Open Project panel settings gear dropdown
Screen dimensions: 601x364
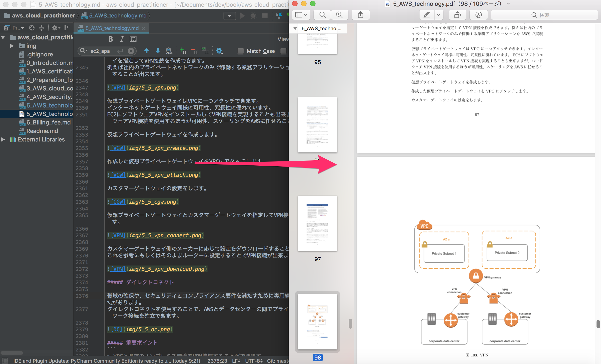tap(56, 28)
